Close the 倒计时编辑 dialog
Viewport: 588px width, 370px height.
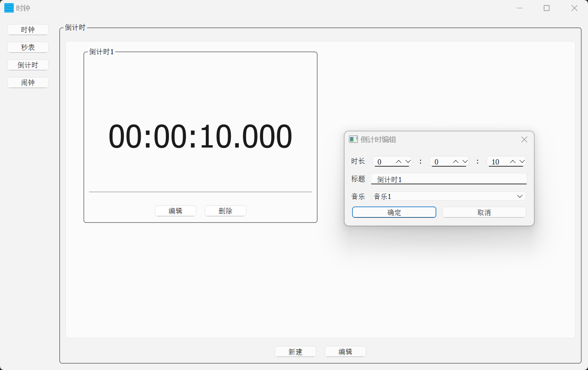(x=524, y=140)
